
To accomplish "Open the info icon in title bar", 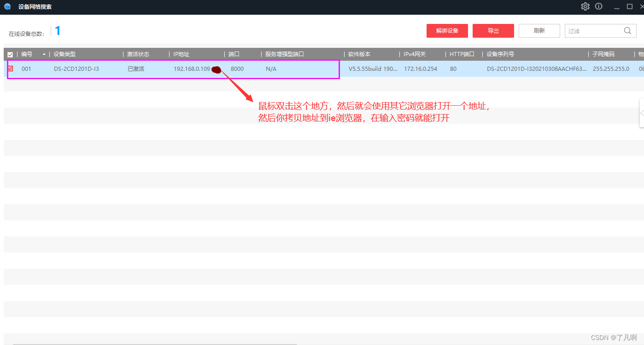I will pyautogui.click(x=599, y=6).
